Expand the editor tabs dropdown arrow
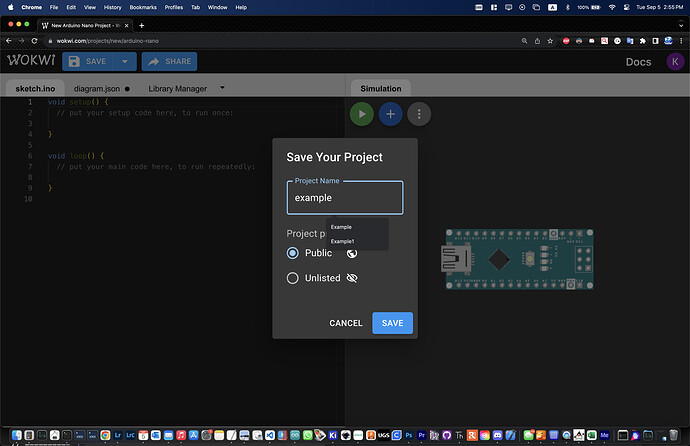 (x=222, y=88)
